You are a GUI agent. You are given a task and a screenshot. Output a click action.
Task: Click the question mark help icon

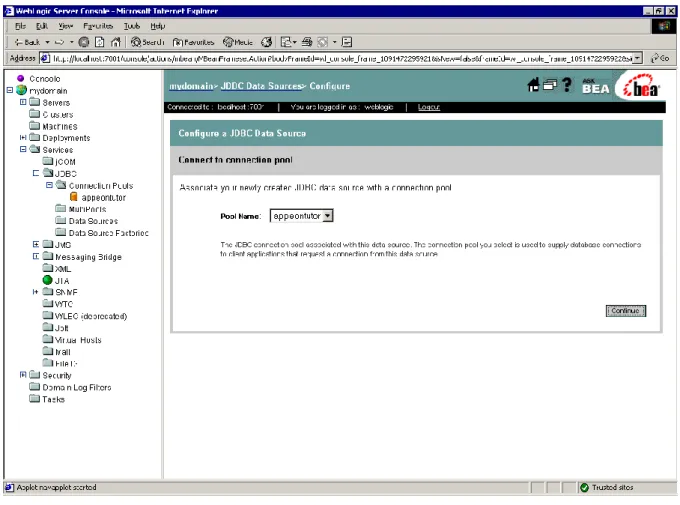tap(567, 85)
